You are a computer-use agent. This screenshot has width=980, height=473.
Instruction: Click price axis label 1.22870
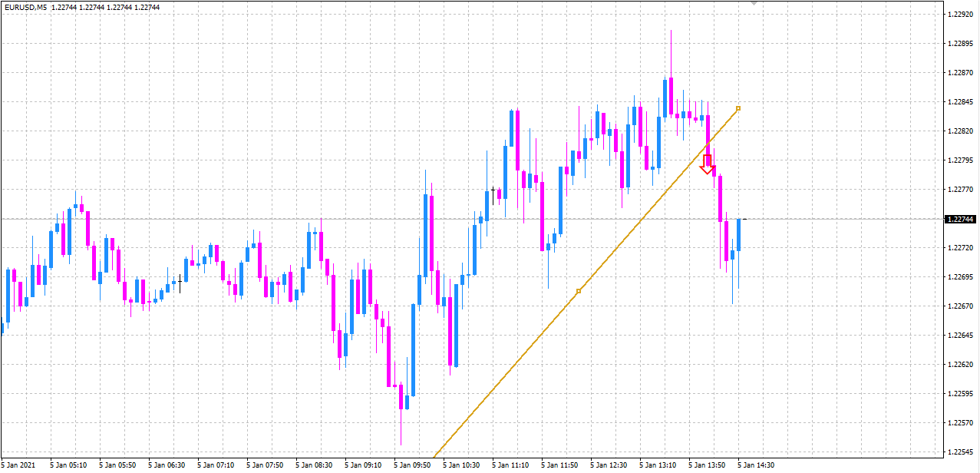[961, 73]
